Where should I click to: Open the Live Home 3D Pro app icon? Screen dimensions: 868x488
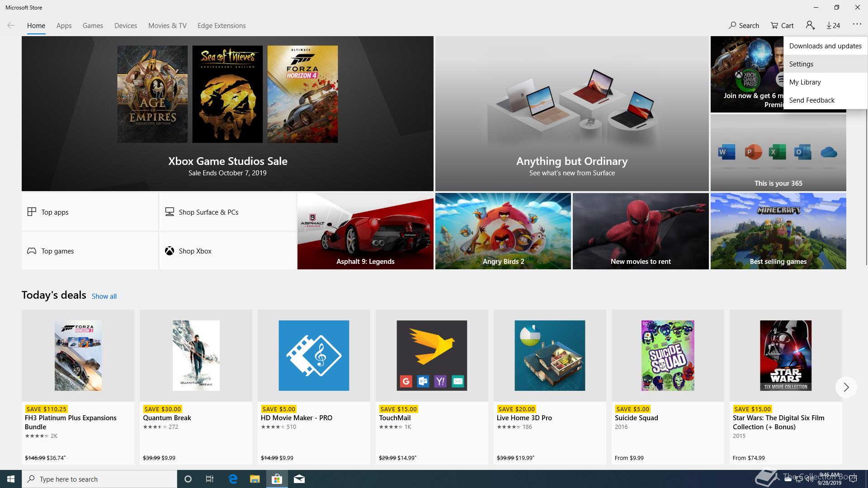[x=550, y=356]
